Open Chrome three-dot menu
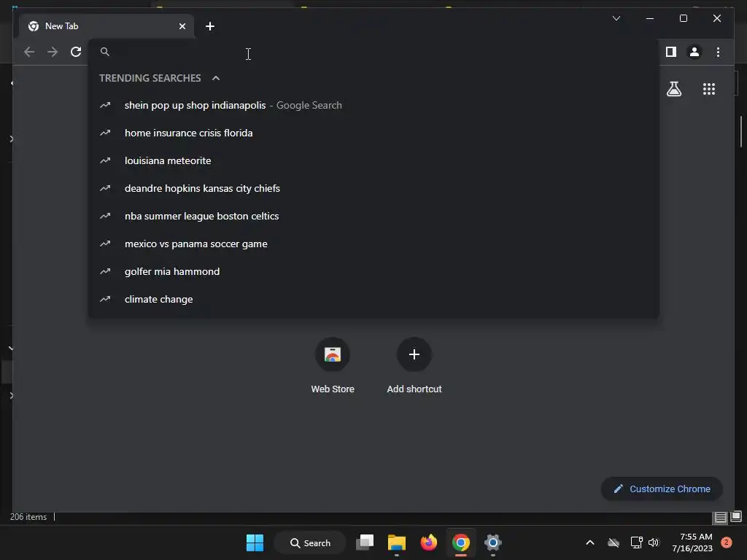Viewport: 747px width, 560px height. (718, 52)
